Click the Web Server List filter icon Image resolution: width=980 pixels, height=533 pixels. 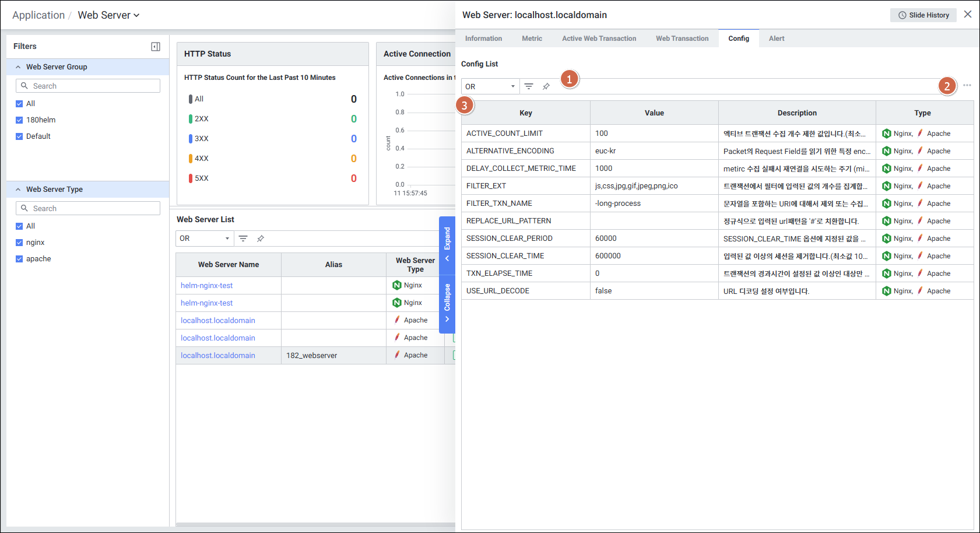243,239
